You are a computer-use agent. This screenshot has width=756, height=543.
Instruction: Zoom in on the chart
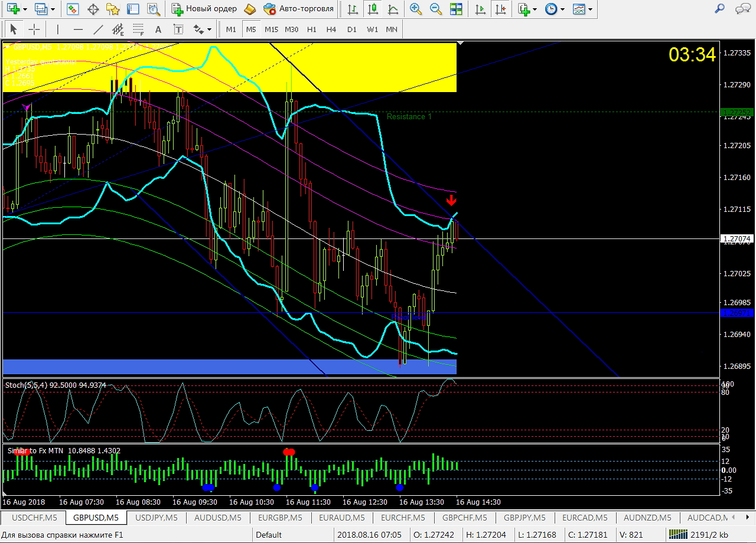click(x=416, y=9)
